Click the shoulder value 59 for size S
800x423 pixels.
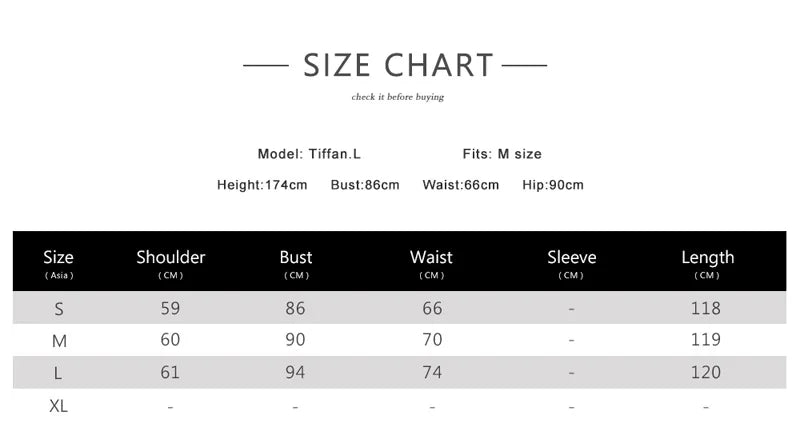170,308
